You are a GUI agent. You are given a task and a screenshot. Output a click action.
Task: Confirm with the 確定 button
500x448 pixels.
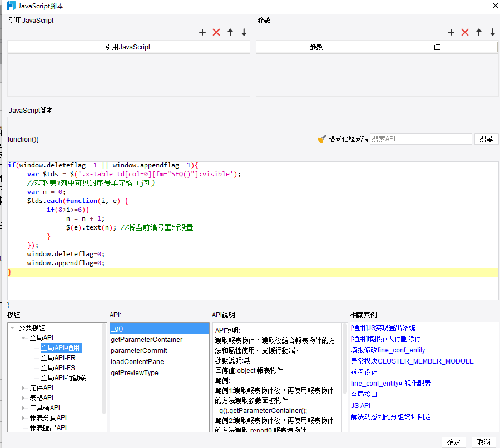pos(453,442)
